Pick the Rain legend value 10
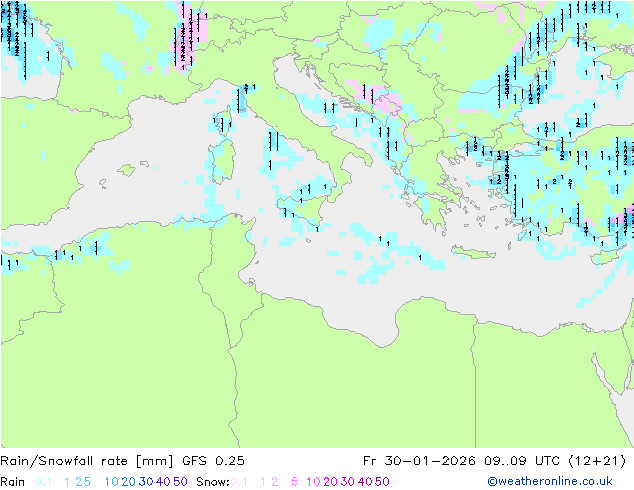Image resolution: width=634 pixels, height=490 pixels. coord(112,482)
